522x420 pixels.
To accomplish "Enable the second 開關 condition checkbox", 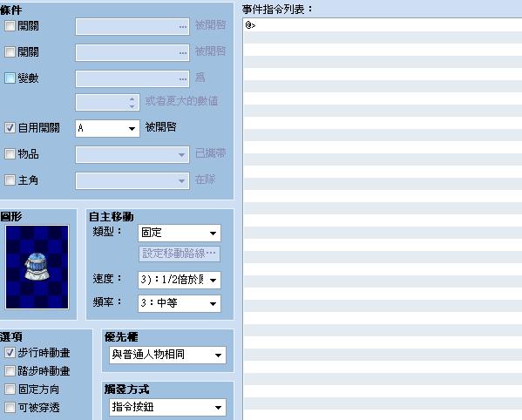I will pyautogui.click(x=10, y=52).
